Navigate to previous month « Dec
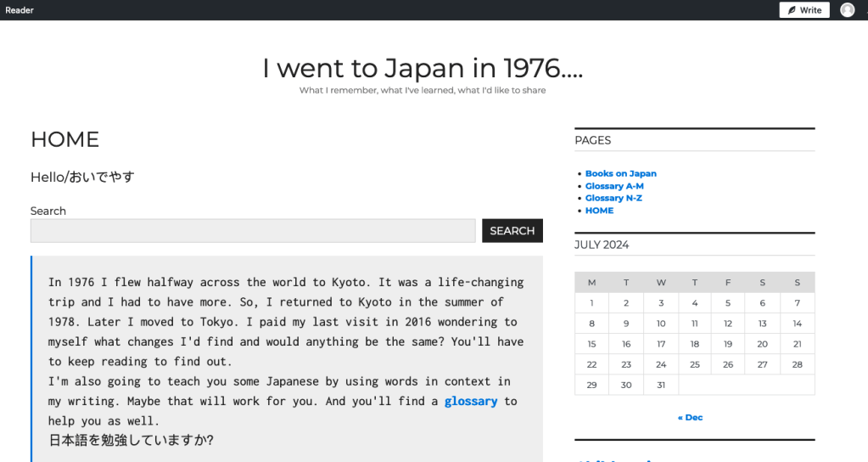This screenshot has width=868, height=462. coord(690,418)
